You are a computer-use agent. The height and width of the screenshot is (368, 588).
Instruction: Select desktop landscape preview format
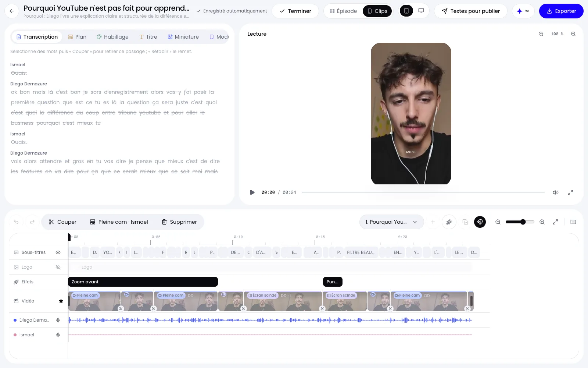point(421,11)
